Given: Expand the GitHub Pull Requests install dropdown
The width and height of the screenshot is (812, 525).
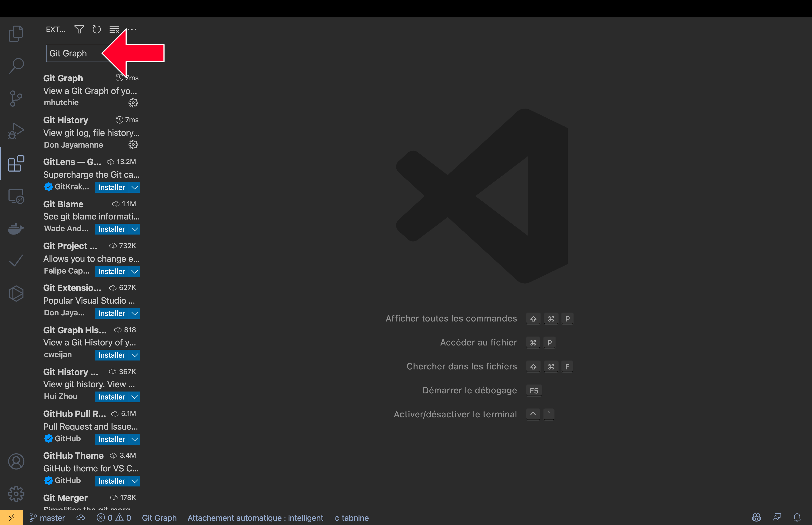Looking at the screenshot, I should [x=135, y=439].
